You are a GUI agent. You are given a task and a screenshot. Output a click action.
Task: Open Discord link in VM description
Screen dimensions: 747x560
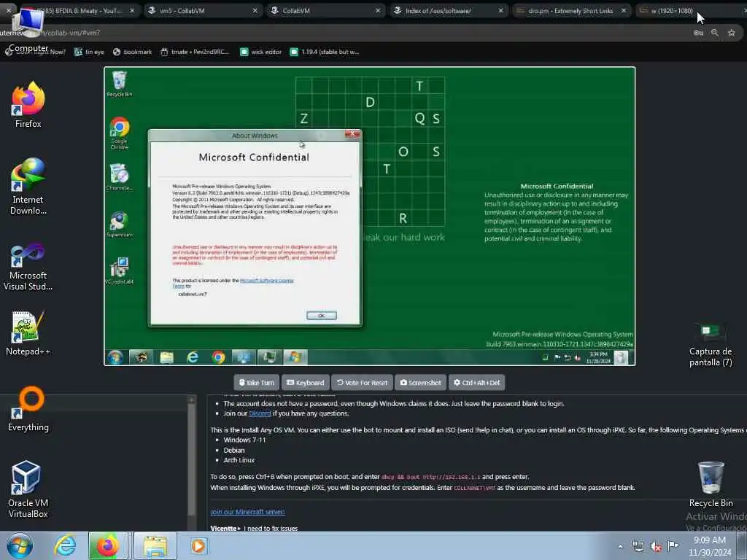(260, 413)
